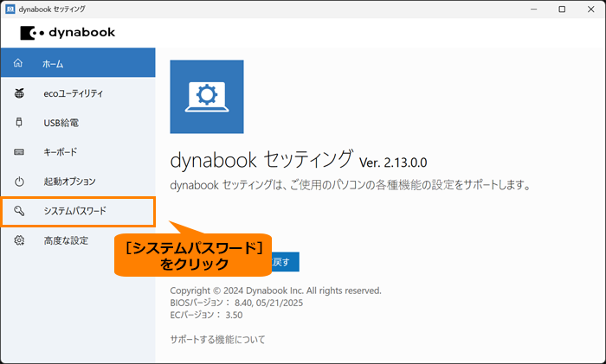Click the blue 戻す button
Image resolution: width=606 pixels, height=364 pixels.
pyautogui.click(x=285, y=262)
